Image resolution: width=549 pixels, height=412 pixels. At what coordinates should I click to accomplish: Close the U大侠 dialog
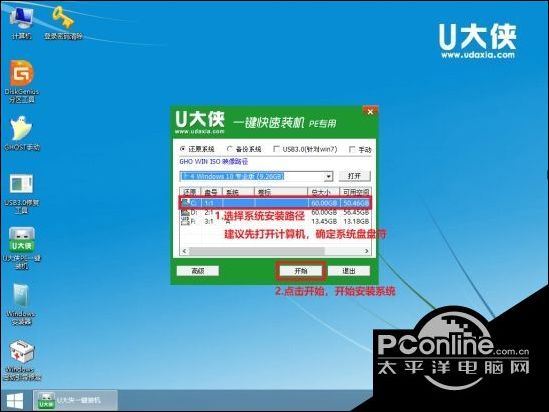(x=370, y=112)
